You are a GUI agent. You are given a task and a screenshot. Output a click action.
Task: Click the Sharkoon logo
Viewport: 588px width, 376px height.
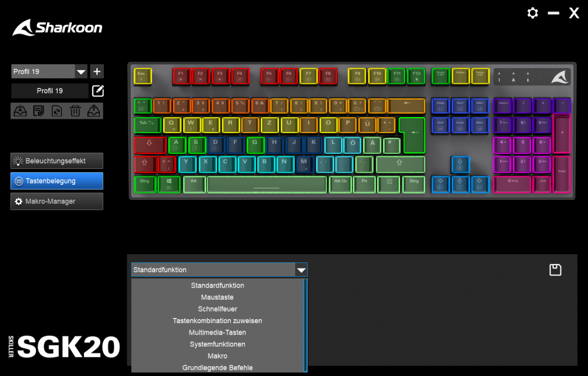tap(57, 28)
